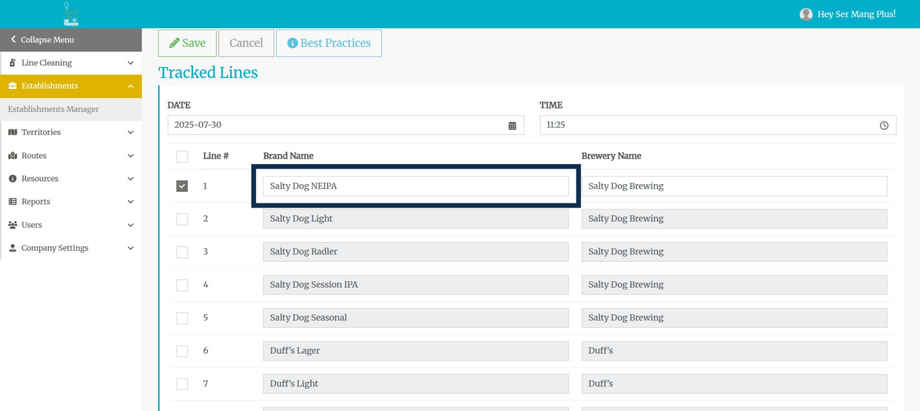Click Brand Name column header

coord(288,156)
